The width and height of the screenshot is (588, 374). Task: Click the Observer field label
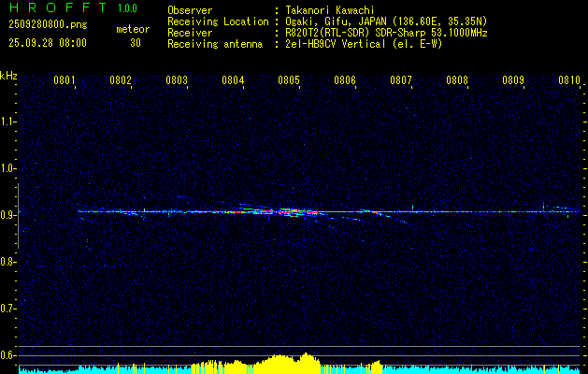coord(190,10)
